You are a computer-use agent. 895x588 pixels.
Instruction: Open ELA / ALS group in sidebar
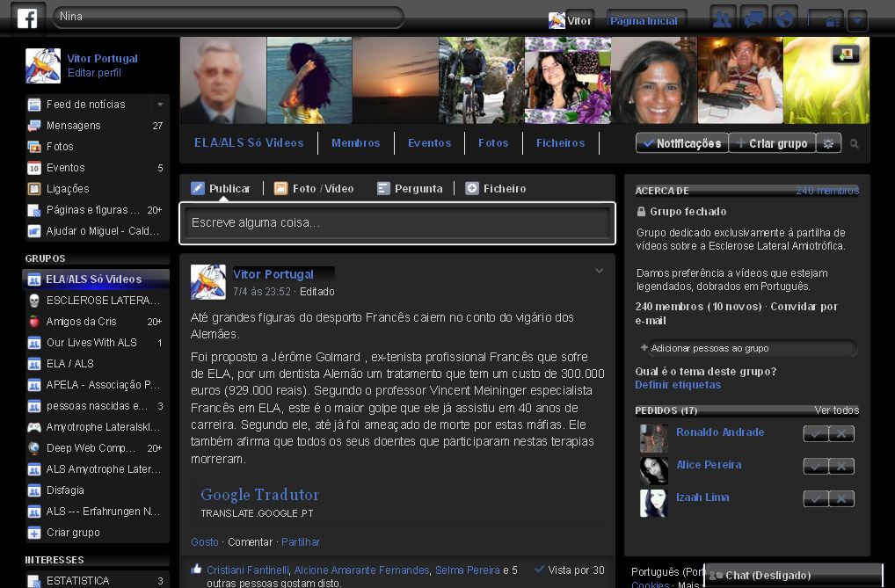97,364
